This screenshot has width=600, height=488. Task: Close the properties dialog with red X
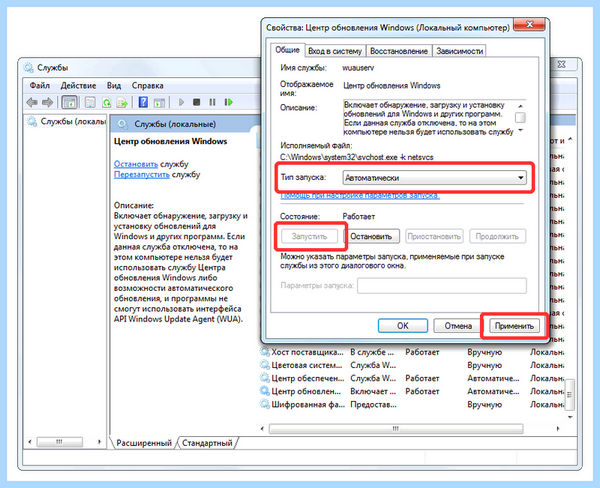(529, 24)
